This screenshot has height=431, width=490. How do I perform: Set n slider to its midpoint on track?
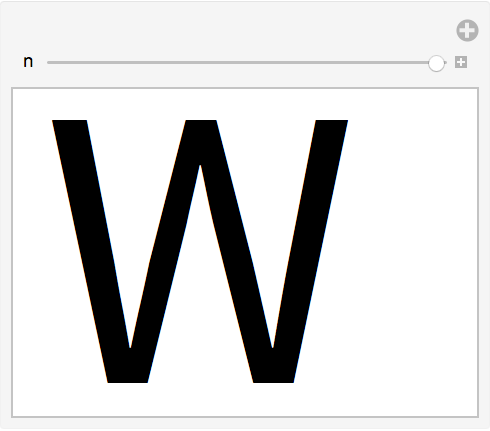click(x=247, y=62)
